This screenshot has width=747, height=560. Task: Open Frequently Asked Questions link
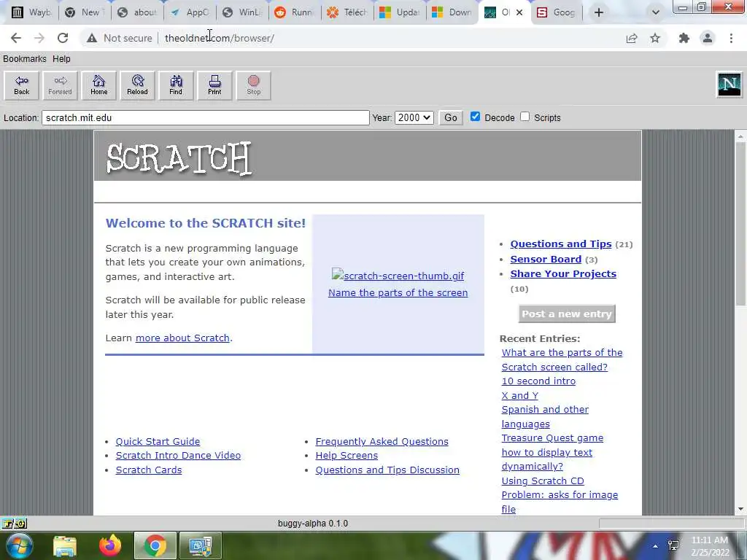(382, 441)
